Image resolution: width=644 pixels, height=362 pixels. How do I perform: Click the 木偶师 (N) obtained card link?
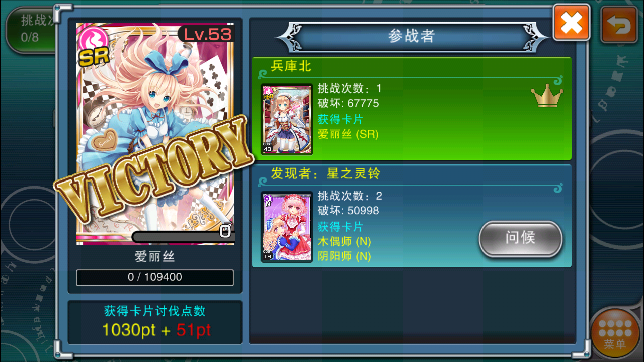344,241
